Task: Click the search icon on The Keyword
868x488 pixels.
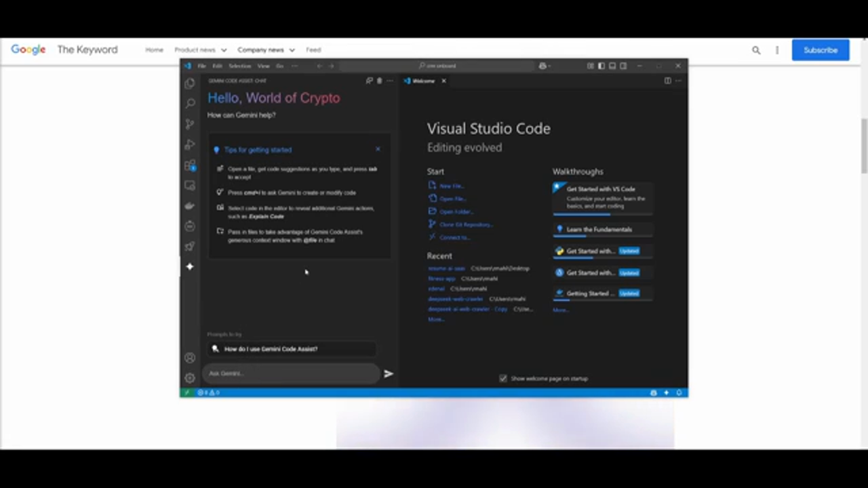Action: tap(756, 50)
